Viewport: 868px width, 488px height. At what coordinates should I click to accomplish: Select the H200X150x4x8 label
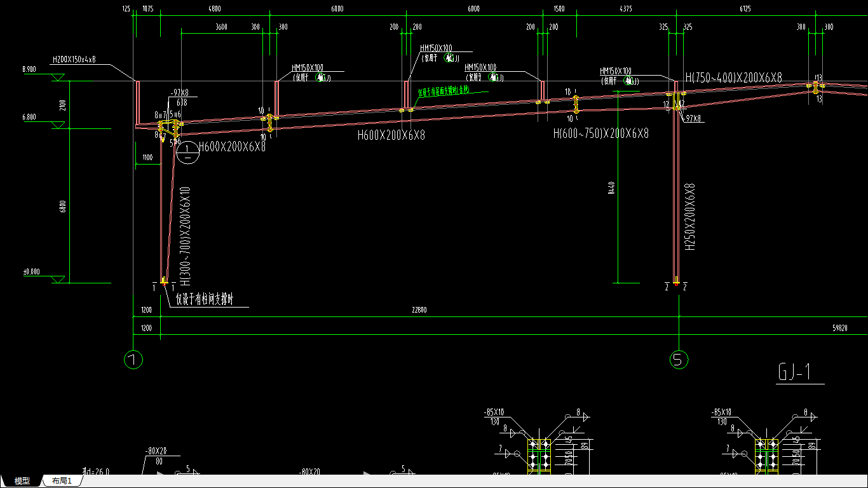pyautogui.click(x=74, y=59)
